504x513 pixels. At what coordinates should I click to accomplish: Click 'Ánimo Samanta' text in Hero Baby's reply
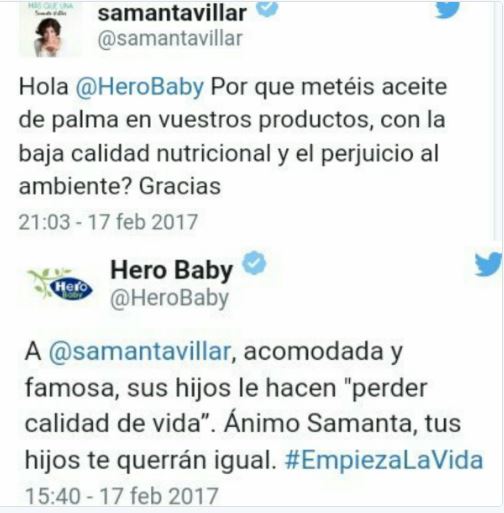[320, 423]
